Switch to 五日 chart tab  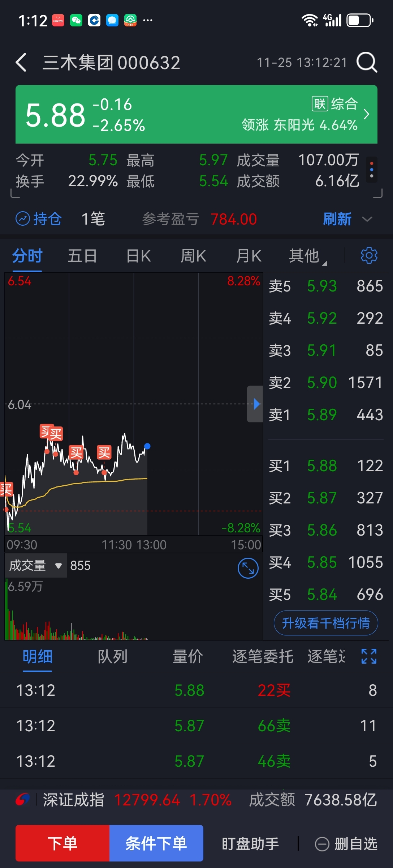click(x=82, y=256)
